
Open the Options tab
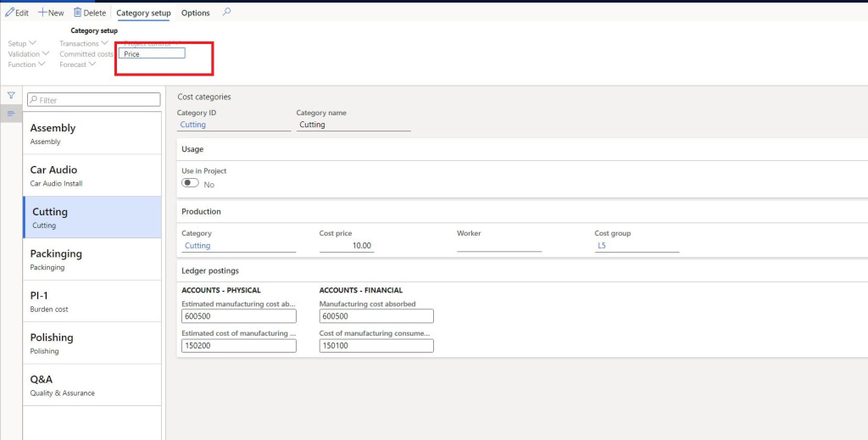pyautogui.click(x=196, y=14)
